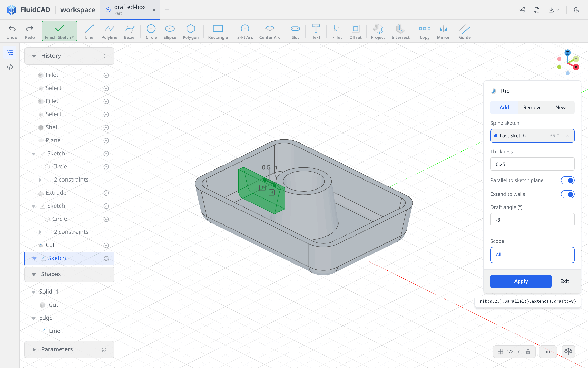Open the Finish Sketch dropdown arrow
Viewport: 588px width, 368px height.
click(73, 37)
